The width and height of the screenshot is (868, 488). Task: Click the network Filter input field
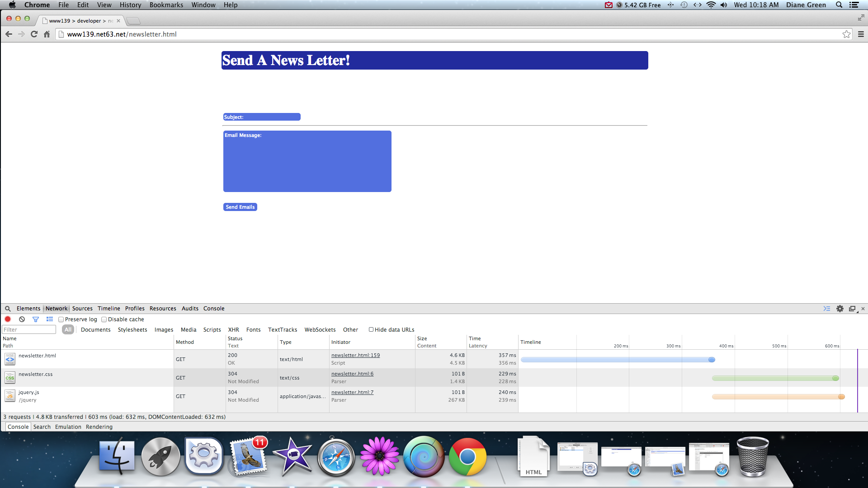[28, 329]
